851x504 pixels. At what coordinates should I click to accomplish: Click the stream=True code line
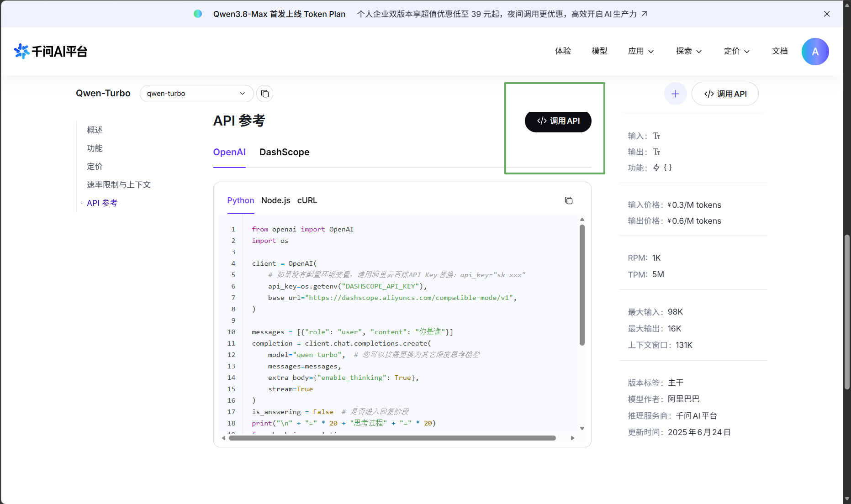click(291, 389)
